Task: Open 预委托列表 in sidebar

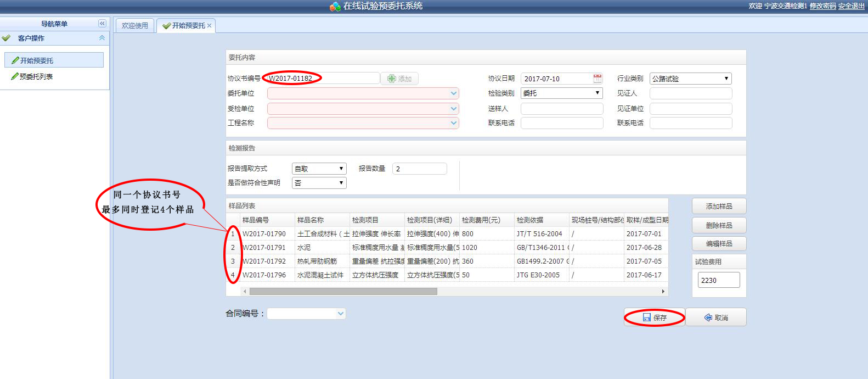Action: pos(36,77)
